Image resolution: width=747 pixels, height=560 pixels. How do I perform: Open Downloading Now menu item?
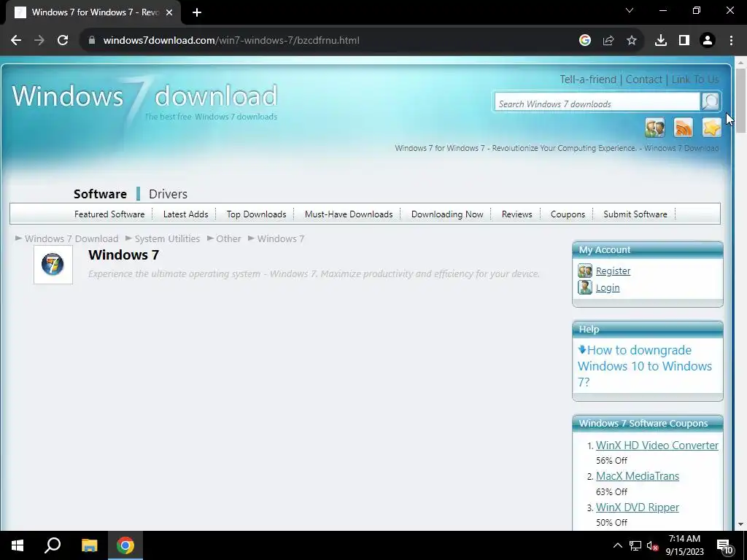coord(447,214)
